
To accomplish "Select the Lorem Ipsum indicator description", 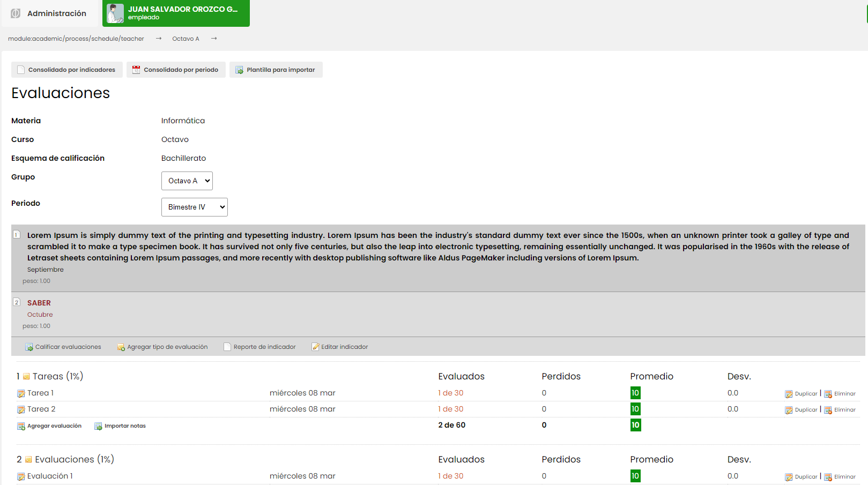I will click(438, 247).
